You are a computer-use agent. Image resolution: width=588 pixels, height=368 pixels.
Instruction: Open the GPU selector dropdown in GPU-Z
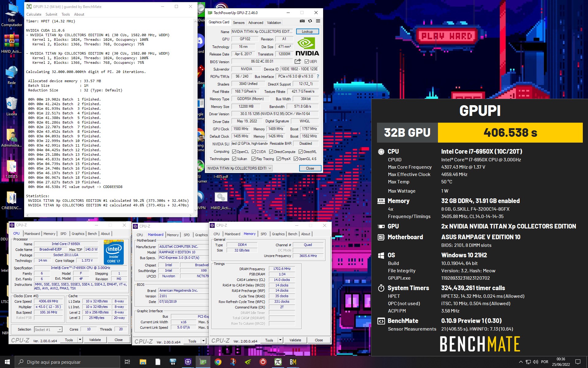[x=239, y=168]
